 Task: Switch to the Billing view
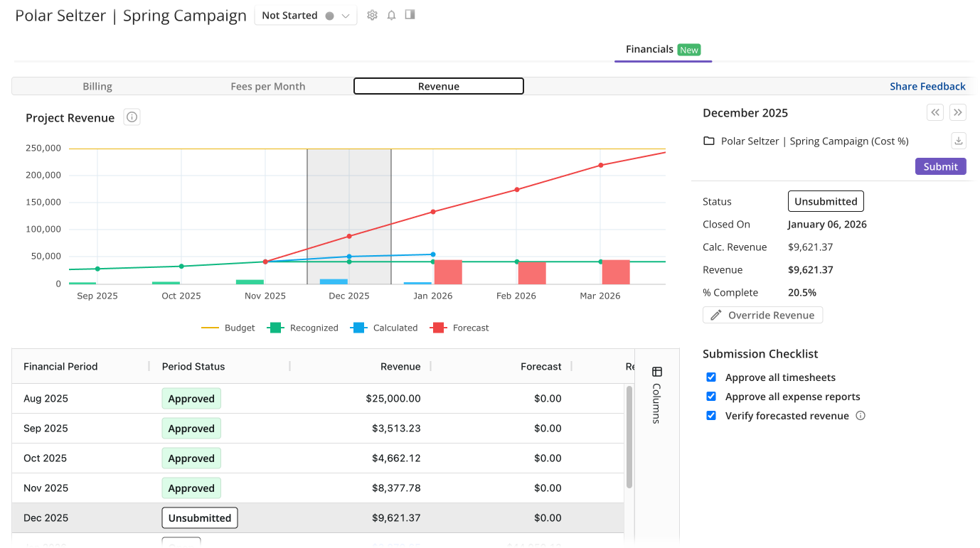click(x=97, y=86)
